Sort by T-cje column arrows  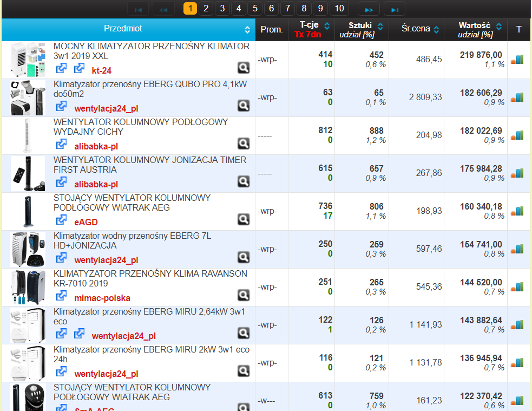pos(327,26)
